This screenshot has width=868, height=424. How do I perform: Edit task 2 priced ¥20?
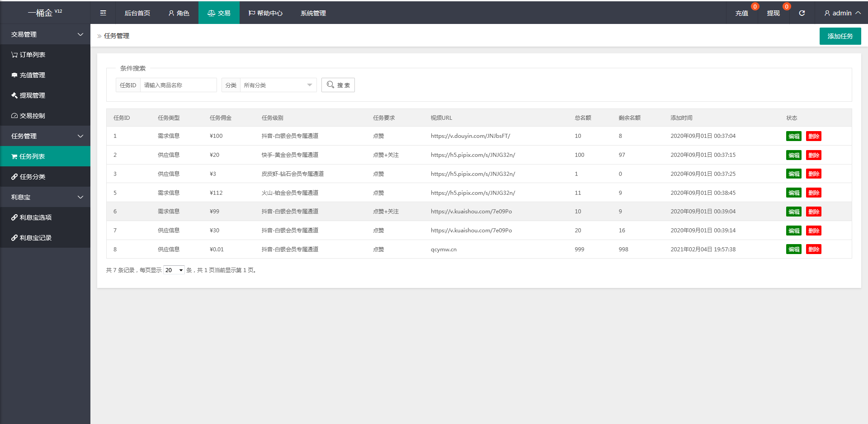[x=794, y=155]
